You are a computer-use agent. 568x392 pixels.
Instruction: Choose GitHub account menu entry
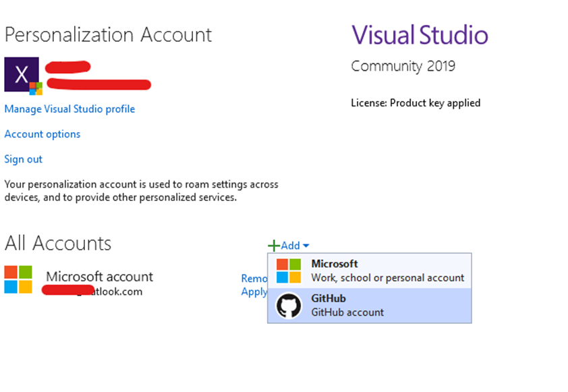point(370,306)
